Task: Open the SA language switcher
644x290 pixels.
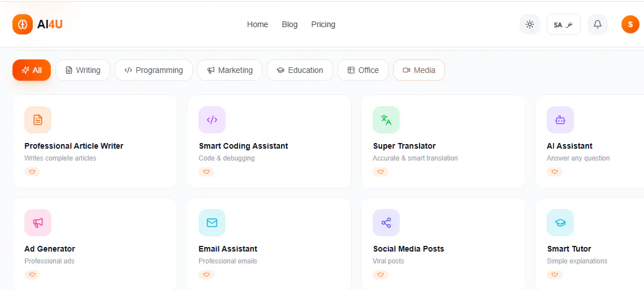Action: (x=564, y=25)
